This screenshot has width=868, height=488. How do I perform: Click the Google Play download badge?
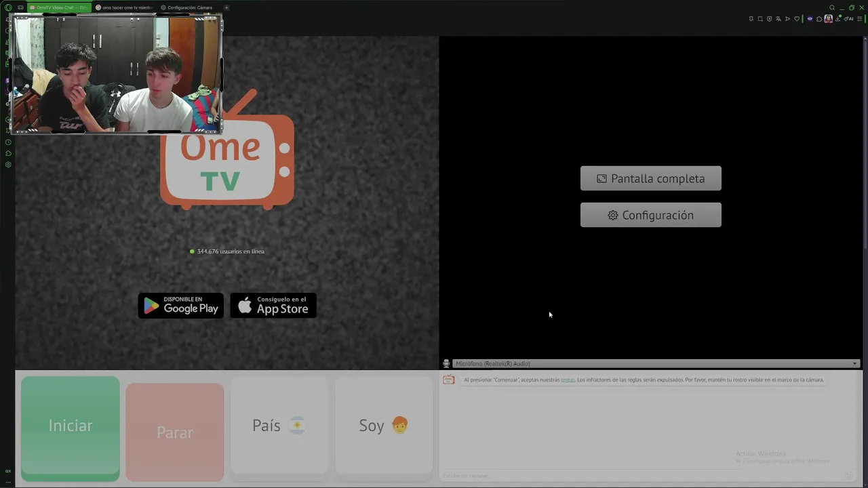point(181,306)
